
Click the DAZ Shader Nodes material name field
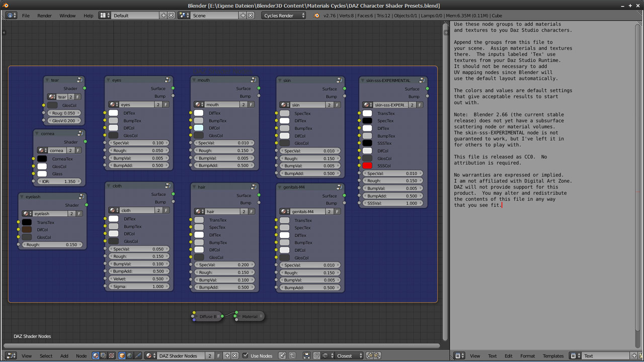(181, 355)
